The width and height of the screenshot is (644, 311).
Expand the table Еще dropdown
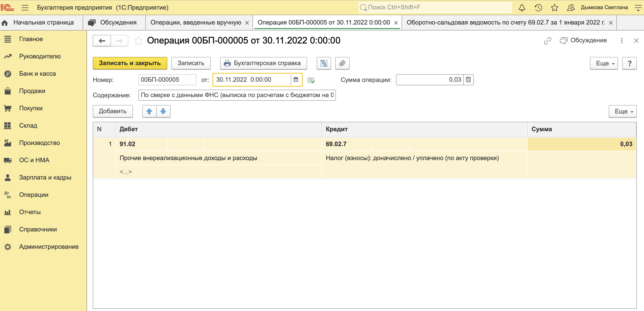coord(623,112)
